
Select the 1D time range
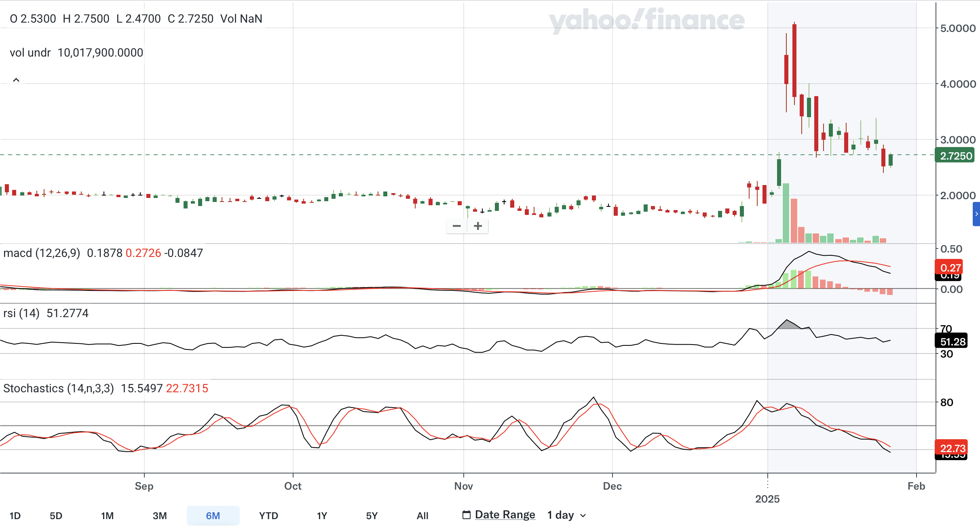pyautogui.click(x=15, y=516)
